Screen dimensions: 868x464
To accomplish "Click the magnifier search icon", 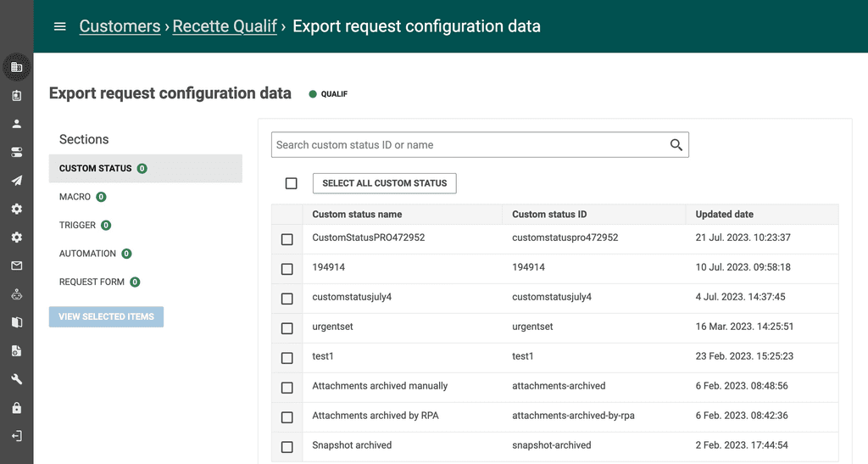I will pos(676,145).
